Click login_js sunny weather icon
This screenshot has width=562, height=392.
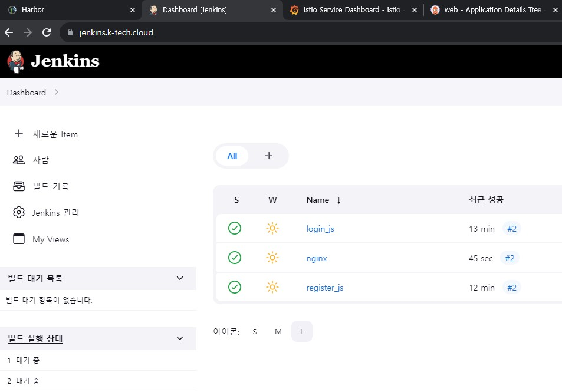(x=272, y=228)
